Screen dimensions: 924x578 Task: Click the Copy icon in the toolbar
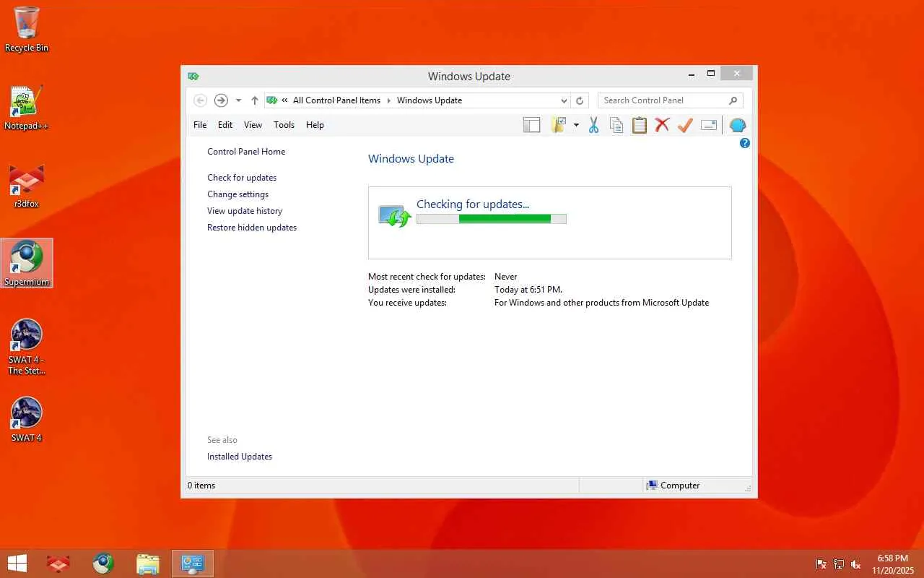(x=616, y=125)
